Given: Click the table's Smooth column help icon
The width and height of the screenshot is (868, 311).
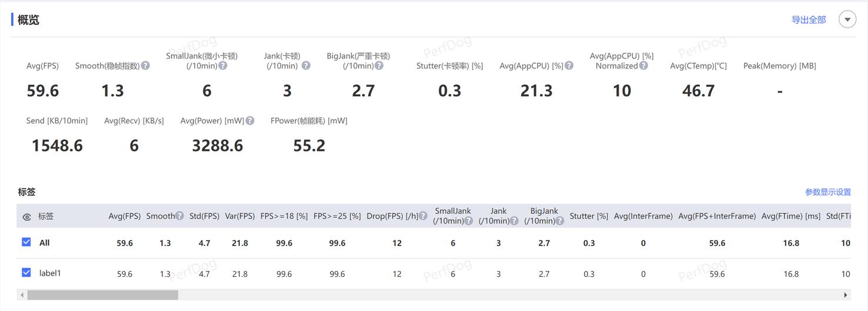Looking at the screenshot, I should click(x=179, y=216).
